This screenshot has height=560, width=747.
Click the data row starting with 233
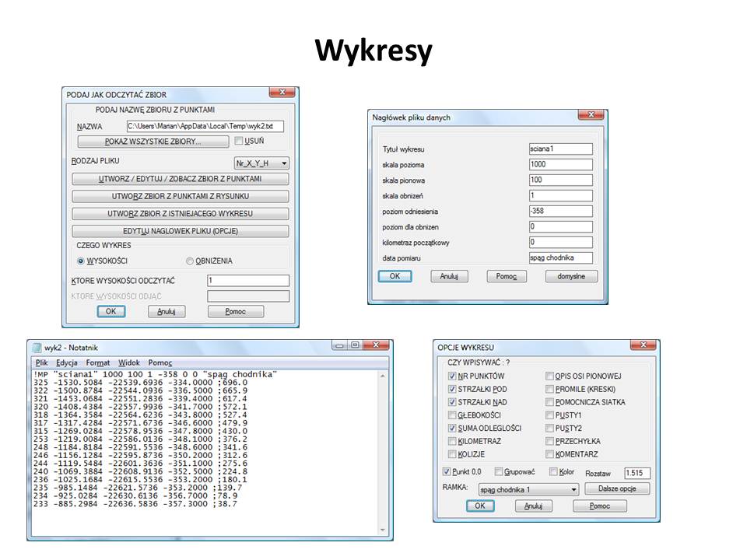[x=135, y=504]
